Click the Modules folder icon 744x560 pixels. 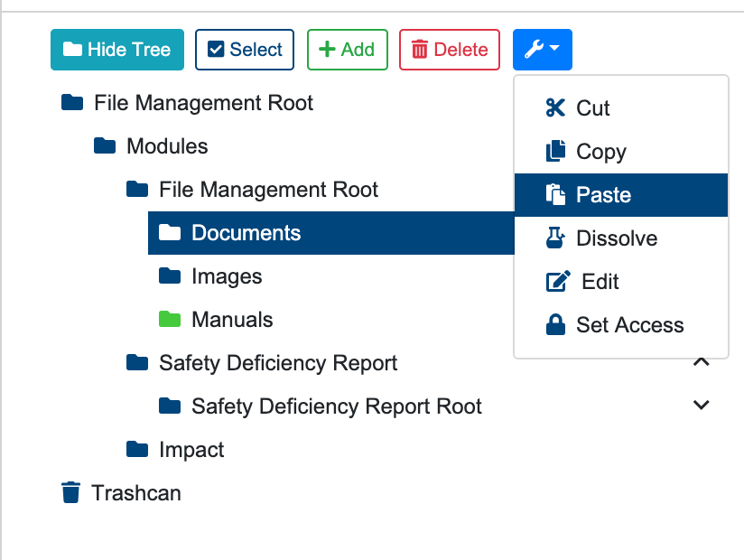(105, 145)
